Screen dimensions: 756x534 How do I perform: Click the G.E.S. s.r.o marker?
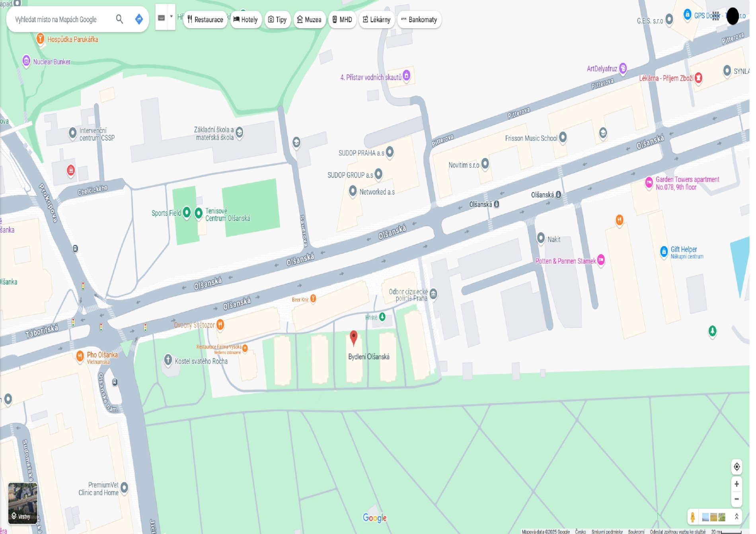pos(669,19)
